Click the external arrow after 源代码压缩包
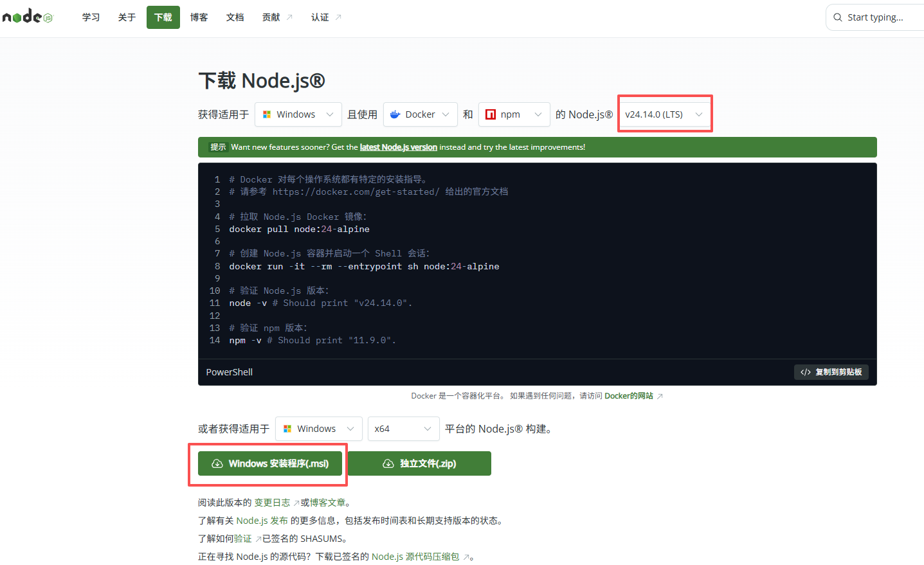The height and width of the screenshot is (565, 924). pos(466,557)
